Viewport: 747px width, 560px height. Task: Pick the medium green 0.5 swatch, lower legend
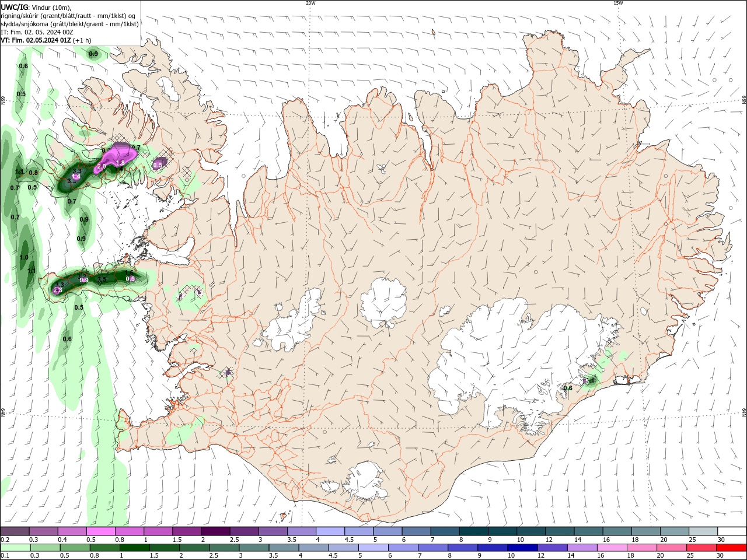74,547
